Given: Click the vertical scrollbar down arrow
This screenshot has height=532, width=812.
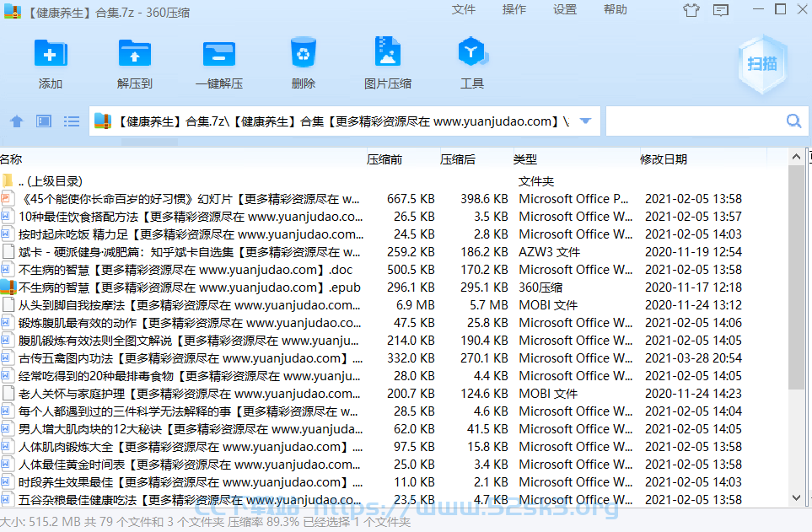Looking at the screenshot, I should click(x=797, y=497).
